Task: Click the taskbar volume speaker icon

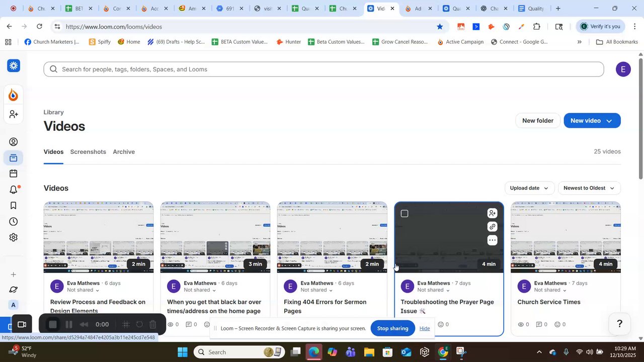Action: tap(590, 352)
